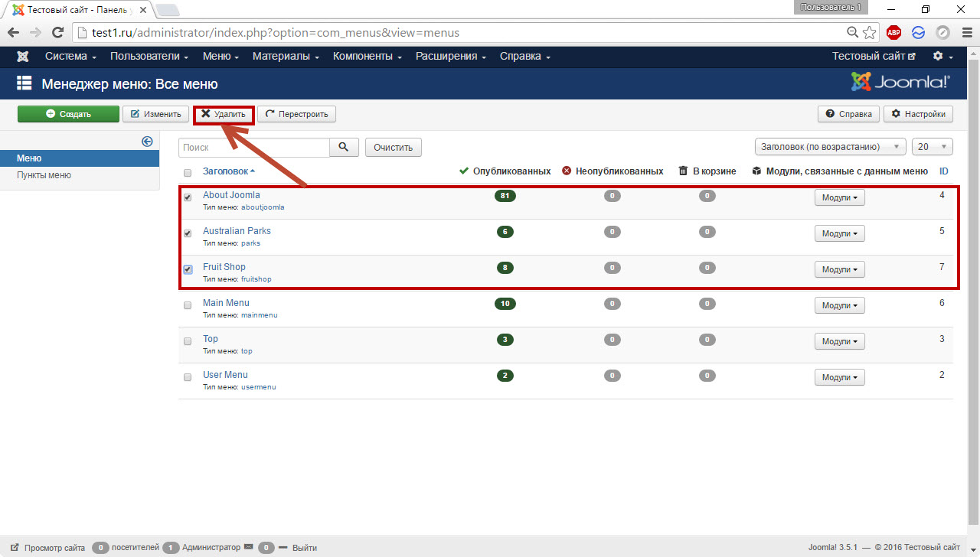
Task: Open the list limit 20 dropdown
Action: pos(933,147)
